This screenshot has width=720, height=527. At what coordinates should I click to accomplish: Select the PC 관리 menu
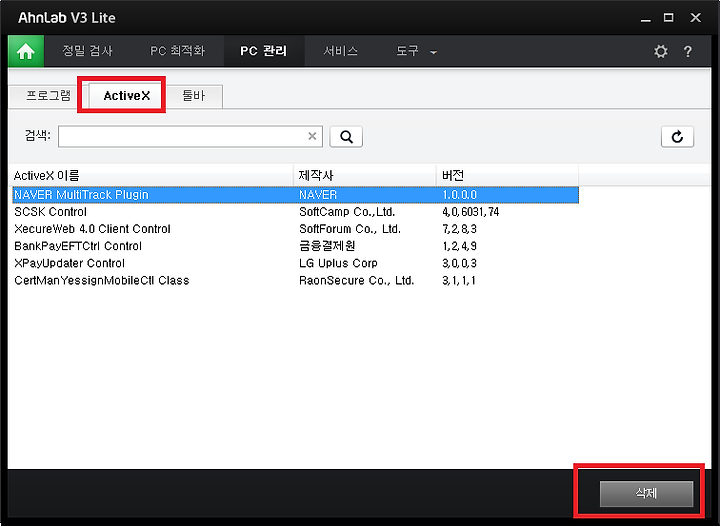(x=264, y=51)
